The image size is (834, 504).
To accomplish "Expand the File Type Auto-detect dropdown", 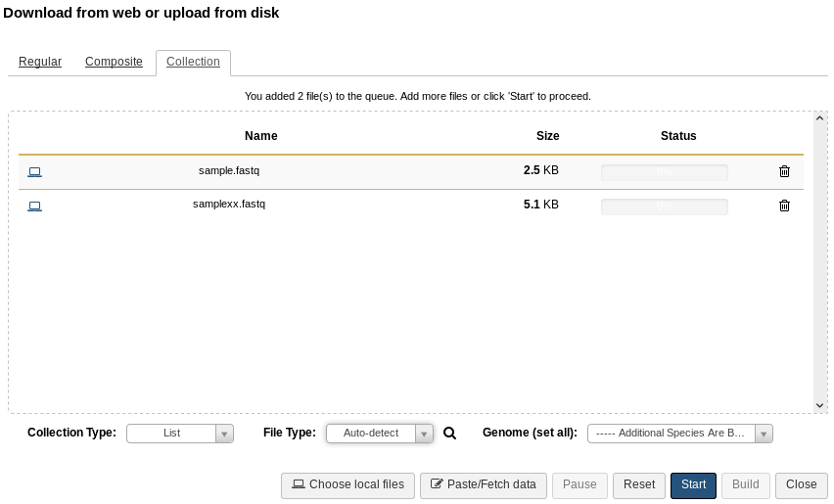I will 380,434.
